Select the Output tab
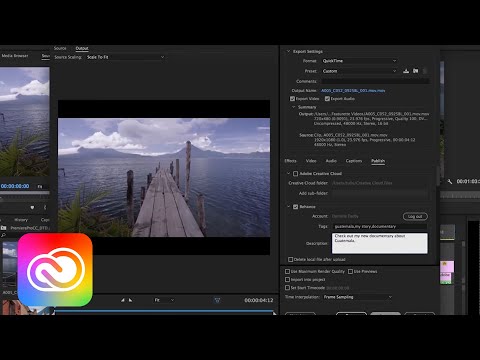This screenshot has height=360, width=480. coord(82,48)
